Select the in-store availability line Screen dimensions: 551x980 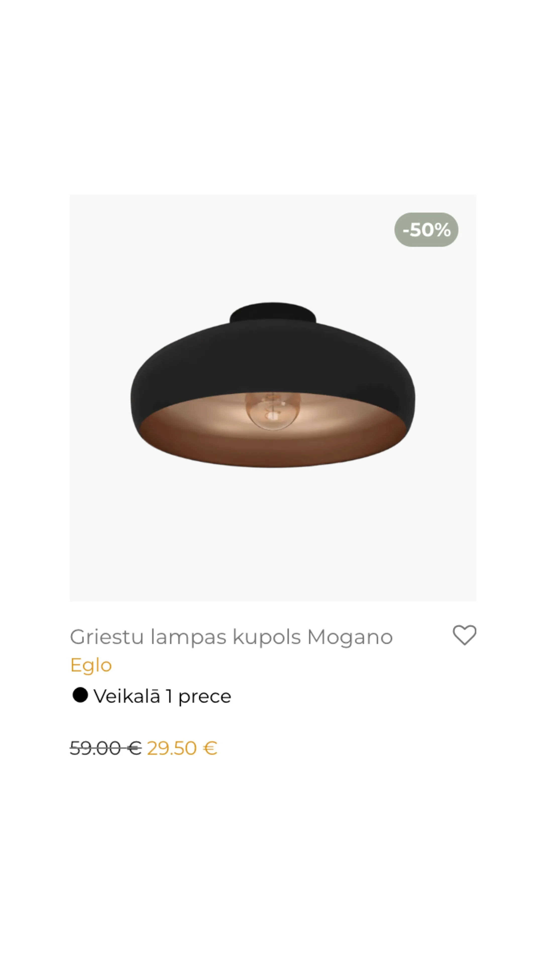coord(152,696)
